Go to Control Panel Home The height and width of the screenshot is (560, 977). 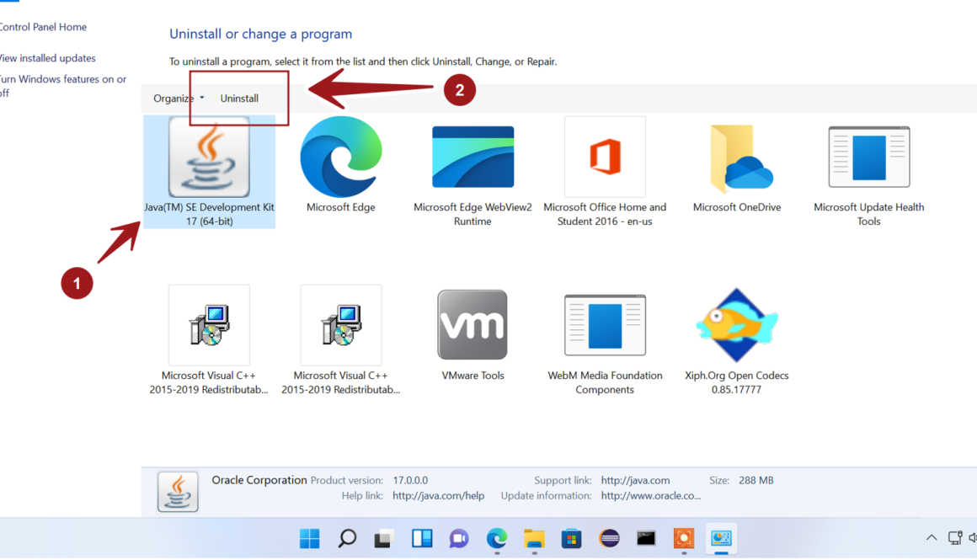(44, 27)
